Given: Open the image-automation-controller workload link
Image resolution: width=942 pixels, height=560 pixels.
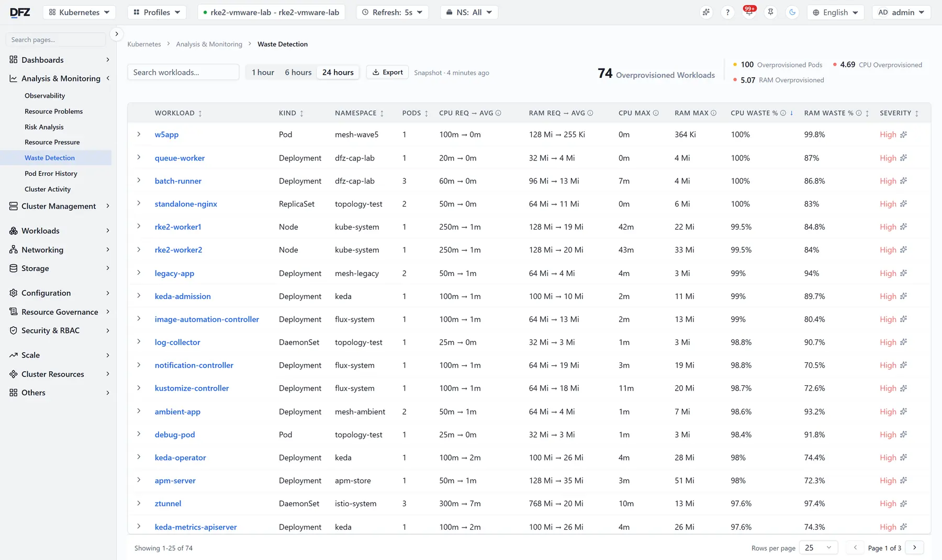Looking at the screenshot, I should [x=207, y=319].
